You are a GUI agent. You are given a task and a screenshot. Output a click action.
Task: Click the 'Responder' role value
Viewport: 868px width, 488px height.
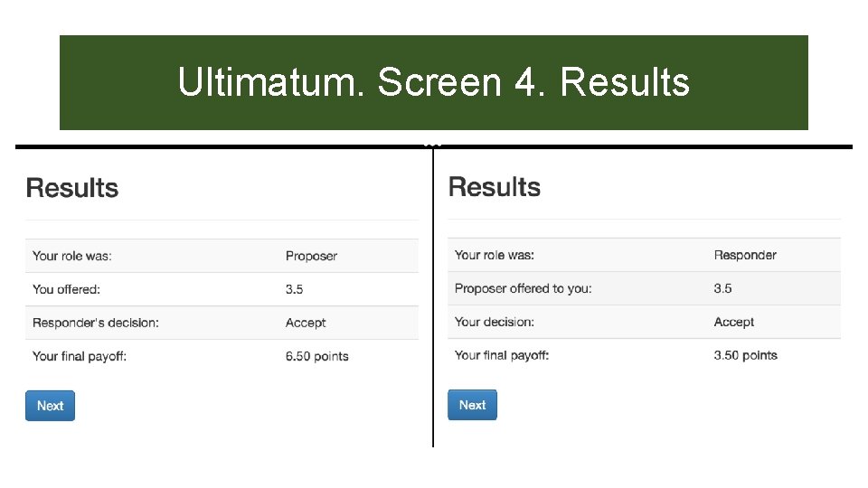coord(745,255)
